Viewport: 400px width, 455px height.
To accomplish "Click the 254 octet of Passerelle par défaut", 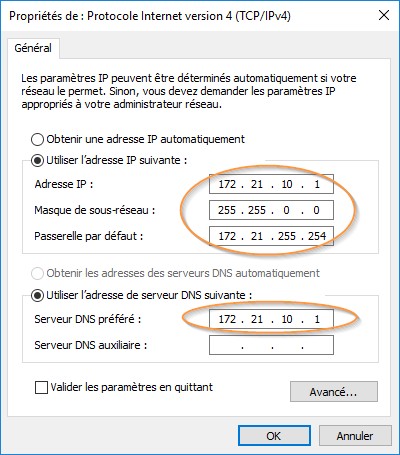I will tap(317, 236).
